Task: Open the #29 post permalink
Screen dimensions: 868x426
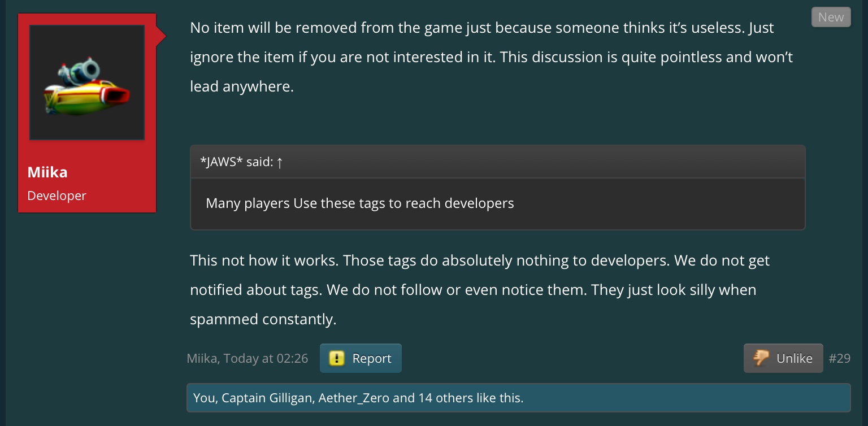Action: click(839, 358)
